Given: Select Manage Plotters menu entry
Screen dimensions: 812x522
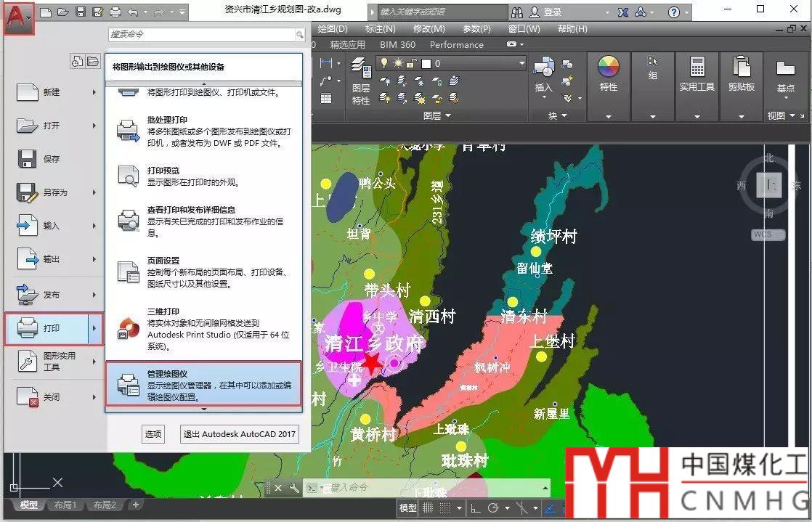Looking at the screenshot, I should [x=203, y=384].
